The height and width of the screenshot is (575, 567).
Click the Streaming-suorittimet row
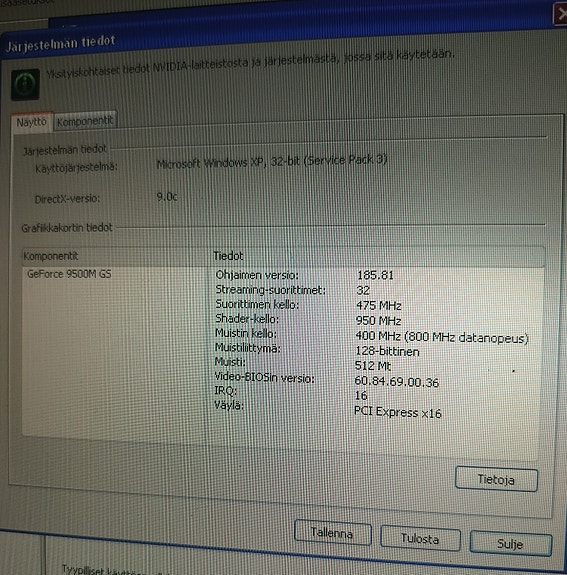point(293,290)
